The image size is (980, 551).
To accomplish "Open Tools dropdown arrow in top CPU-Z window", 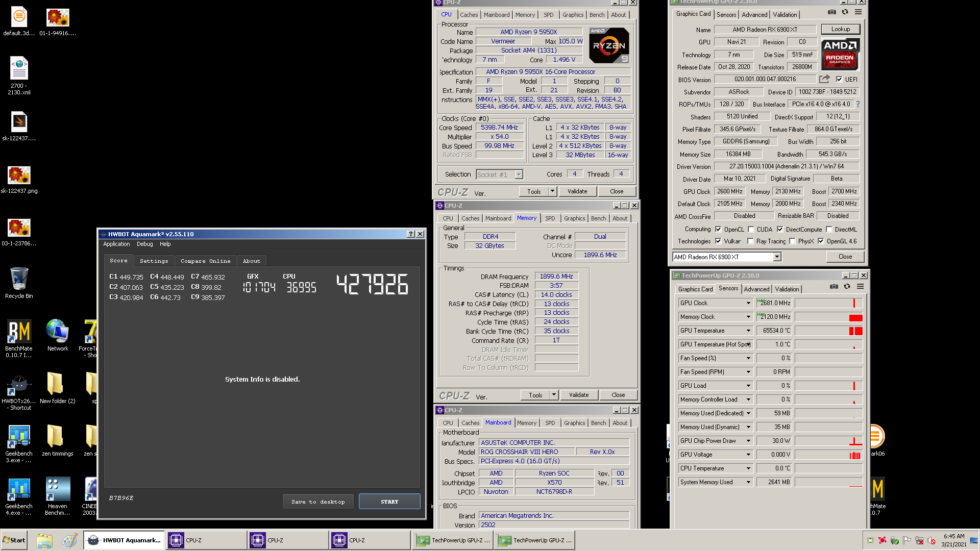I will point(552,191).
